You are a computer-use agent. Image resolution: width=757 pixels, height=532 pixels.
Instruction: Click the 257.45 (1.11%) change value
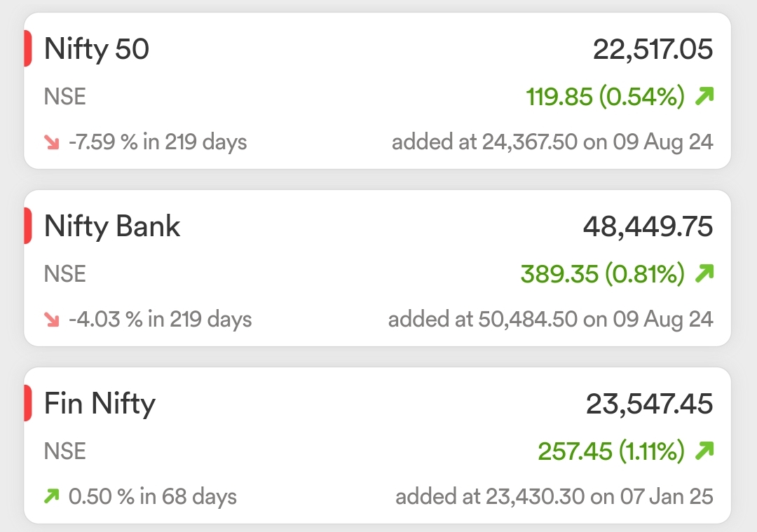[611, 451]
